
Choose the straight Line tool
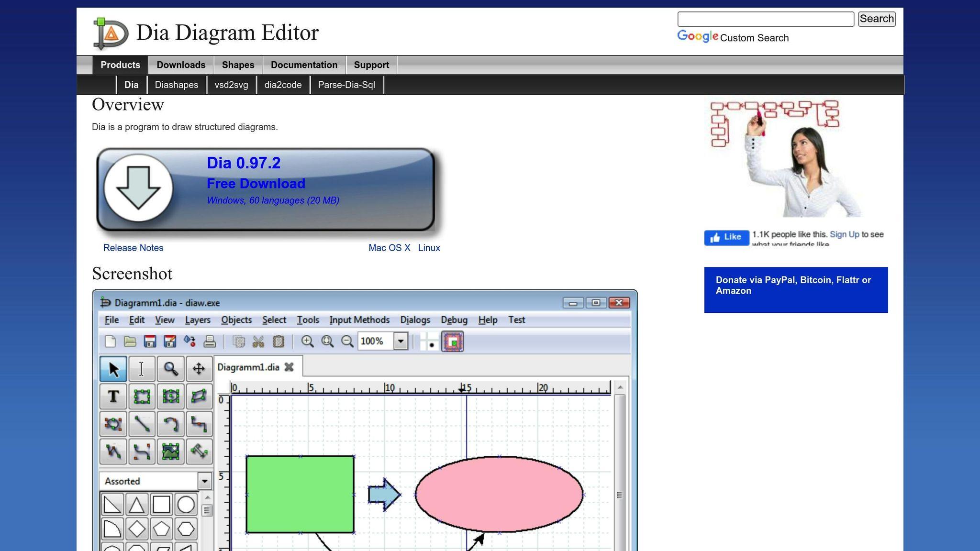point(142,424)
